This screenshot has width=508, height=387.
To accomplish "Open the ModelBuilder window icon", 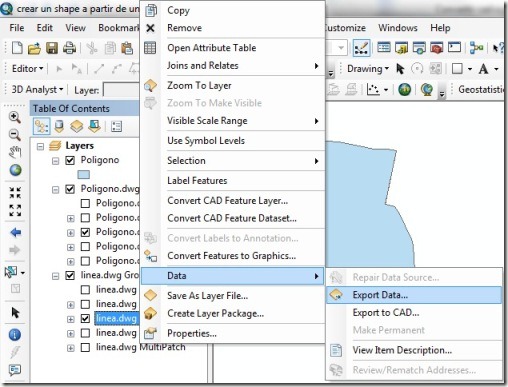I will click(x=476, y=48).
